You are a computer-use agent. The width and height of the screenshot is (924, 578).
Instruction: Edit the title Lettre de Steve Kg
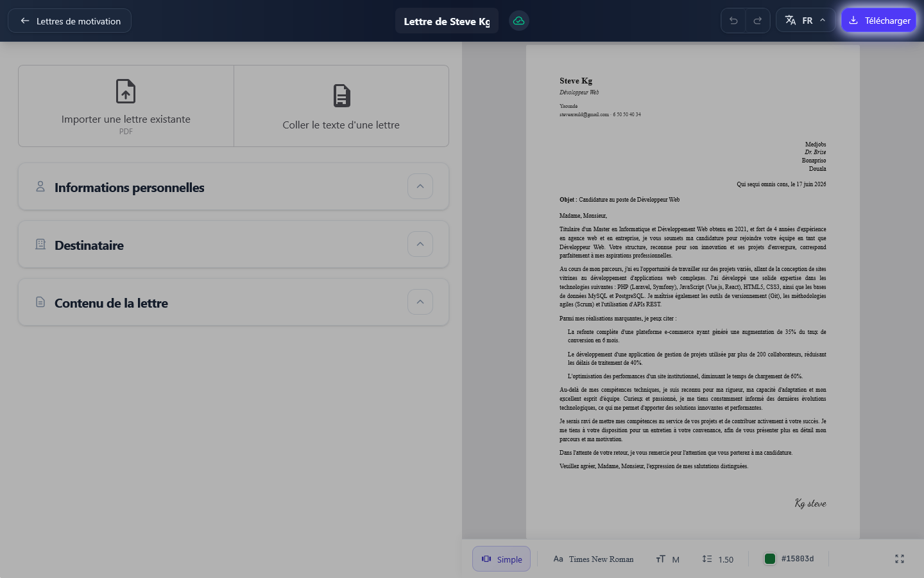447,21
